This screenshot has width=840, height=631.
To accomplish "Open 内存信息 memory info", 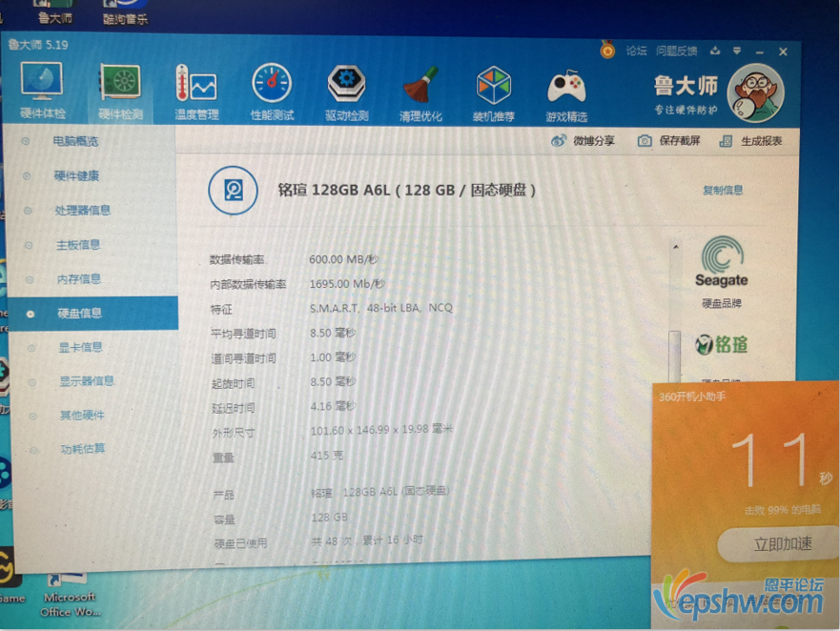I will 79,279.
